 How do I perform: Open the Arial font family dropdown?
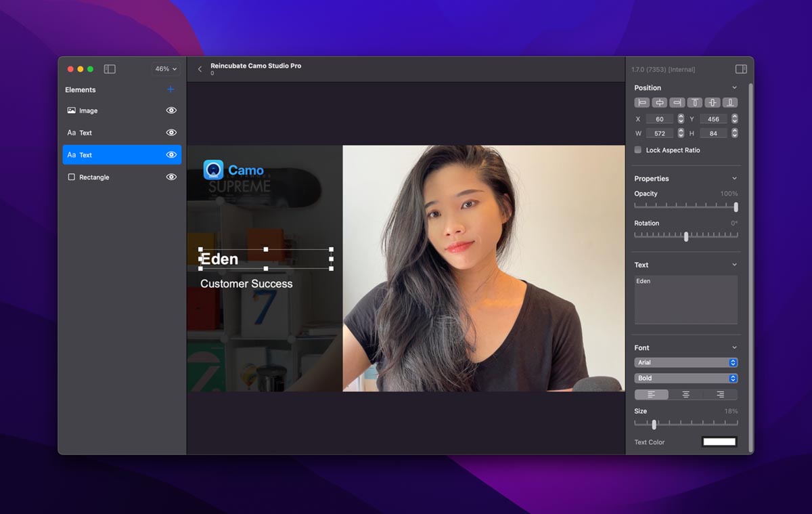(685, 363)
